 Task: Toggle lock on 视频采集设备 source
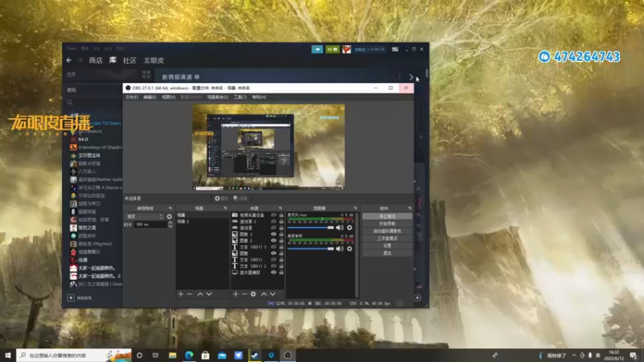click(281, 215)
